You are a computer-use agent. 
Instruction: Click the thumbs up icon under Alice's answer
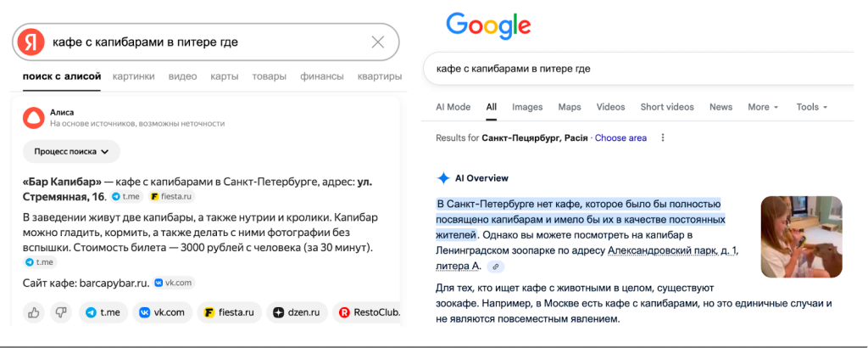[34, 312]
